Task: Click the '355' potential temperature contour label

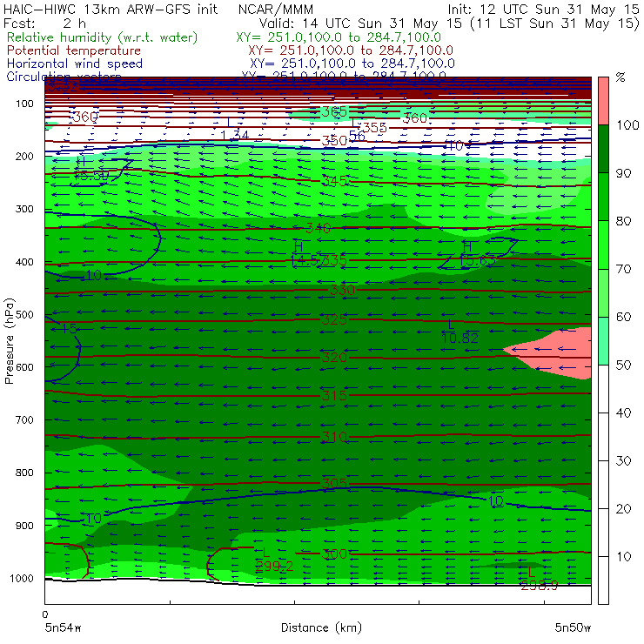Action: tap(374, 127)
